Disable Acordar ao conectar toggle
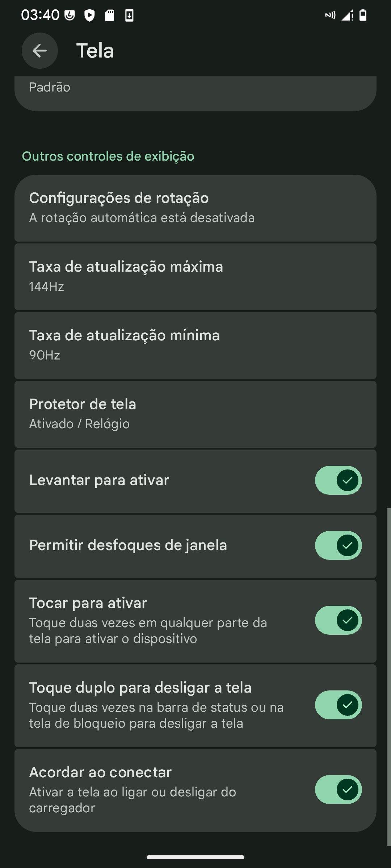The image size is (391, 868). click(338, 790)
